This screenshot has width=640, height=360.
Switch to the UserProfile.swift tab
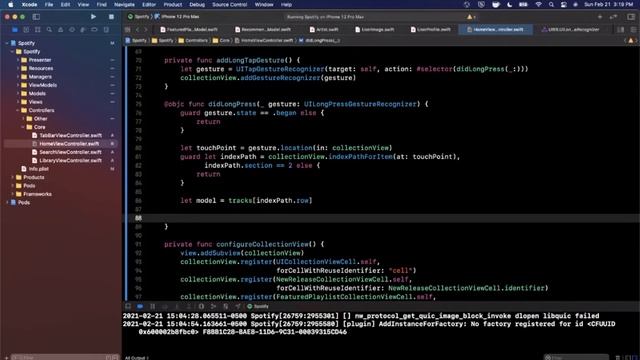431,29
